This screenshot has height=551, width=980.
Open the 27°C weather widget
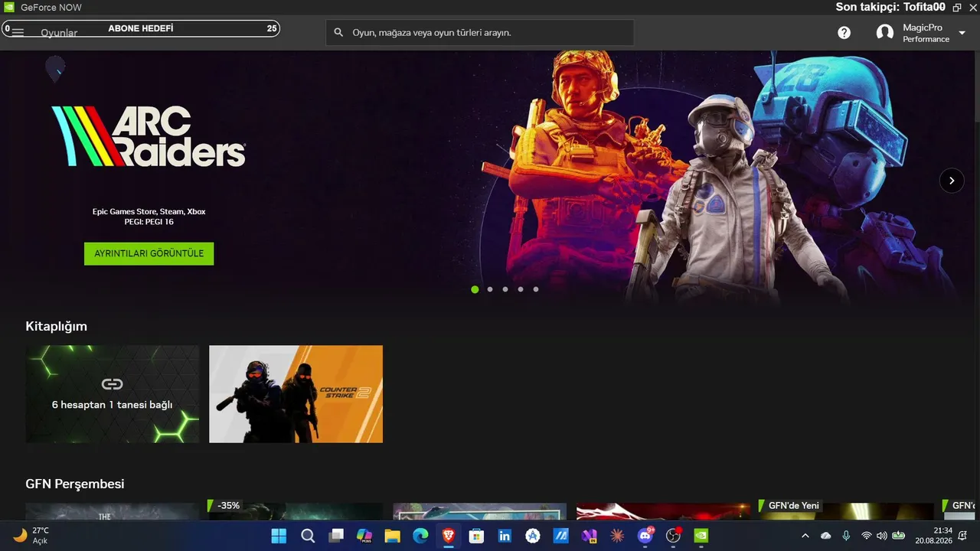[32, 536]
